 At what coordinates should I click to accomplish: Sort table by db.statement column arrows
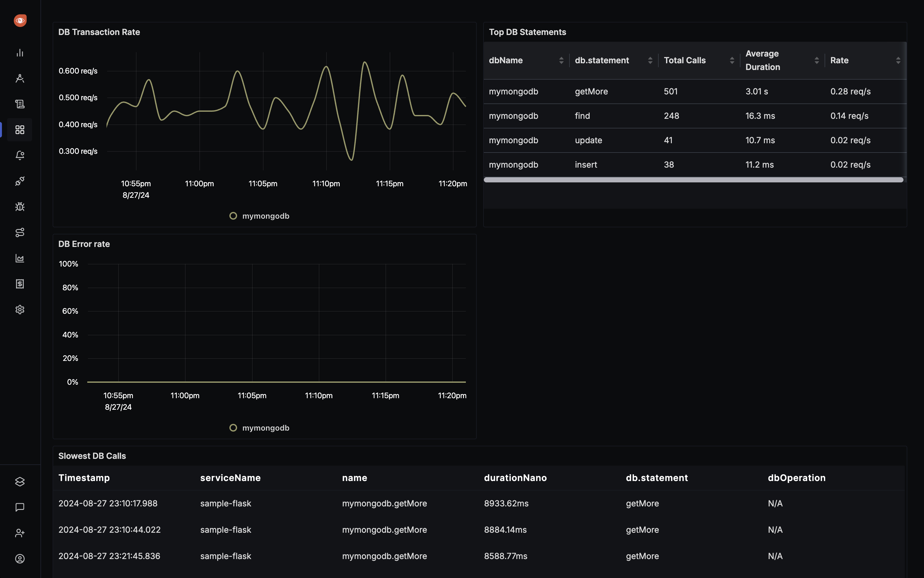[x=650, y=60]
